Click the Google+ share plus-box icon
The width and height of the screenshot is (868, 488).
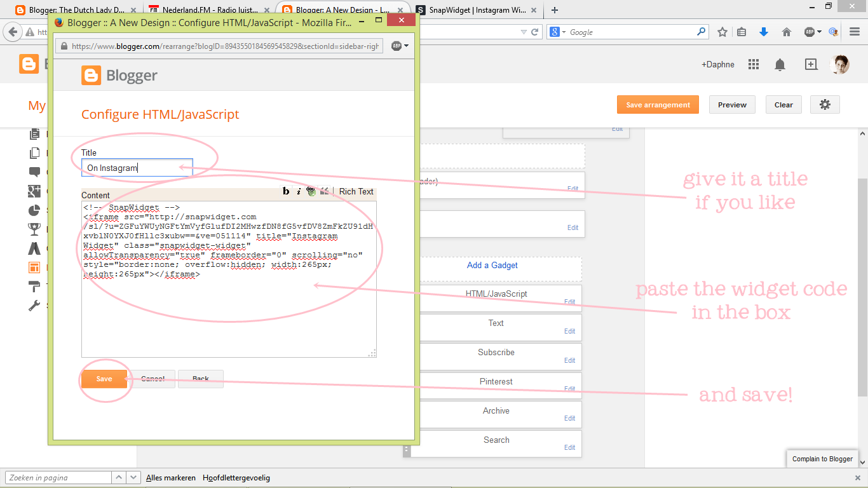point(811,64)
